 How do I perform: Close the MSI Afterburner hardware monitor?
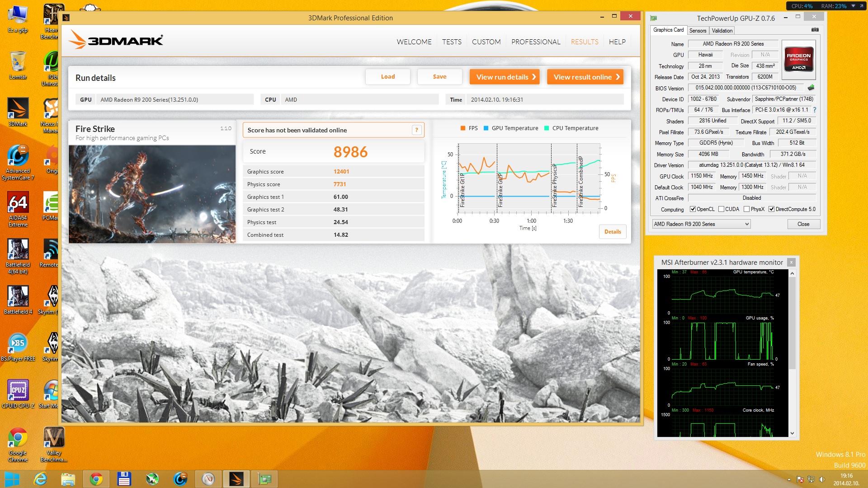[791, 263]
